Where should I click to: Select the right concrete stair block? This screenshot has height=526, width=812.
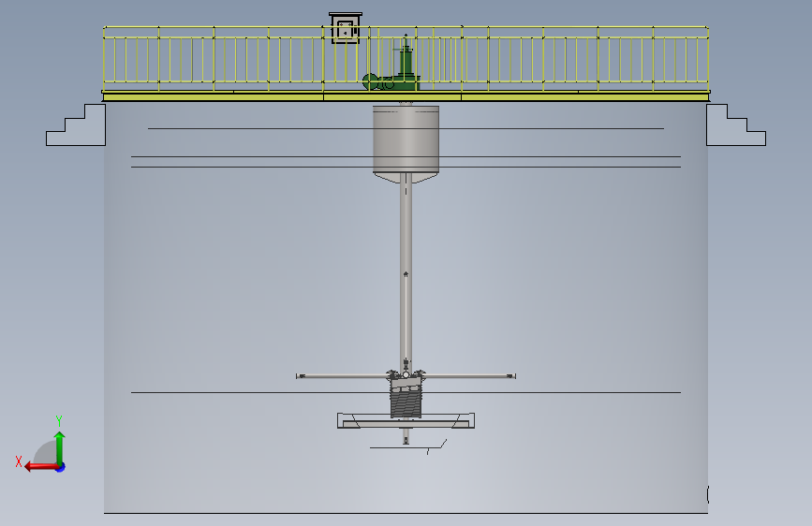(x=736, y=124)
